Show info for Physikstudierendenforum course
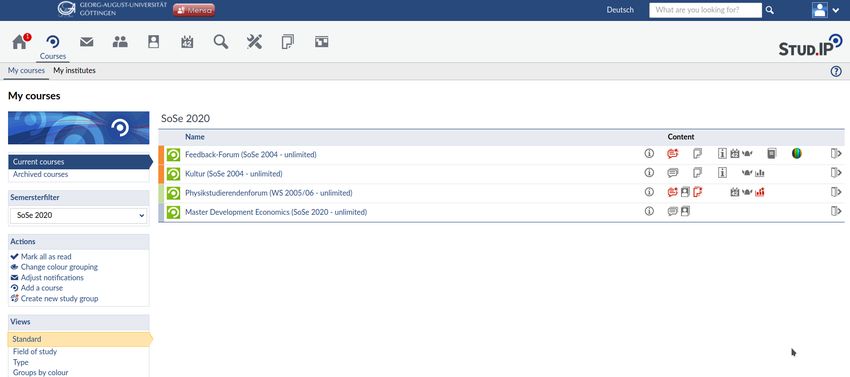The height and width of the screenshot is (377, 850). point(649,192)
